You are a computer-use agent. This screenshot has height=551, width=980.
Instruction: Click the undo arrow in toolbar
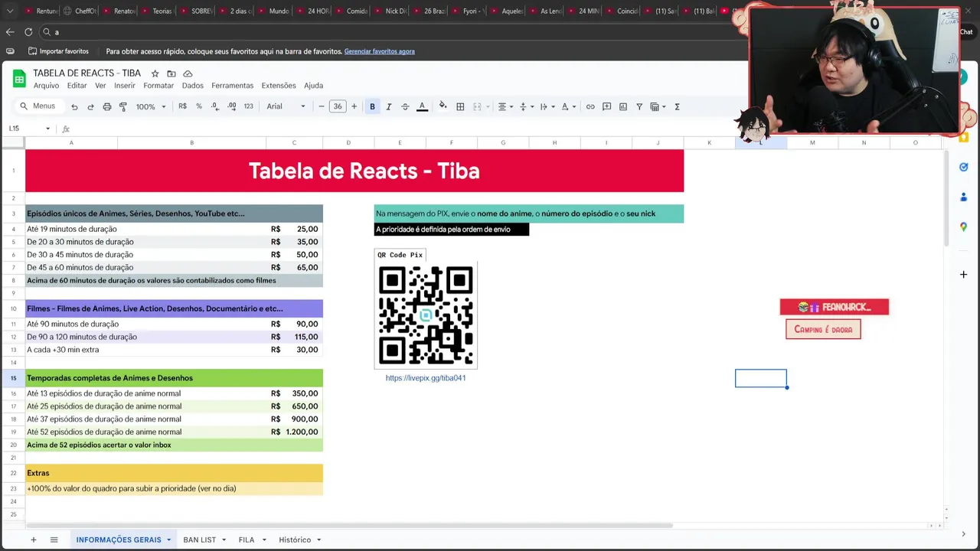tap(74, 106)
